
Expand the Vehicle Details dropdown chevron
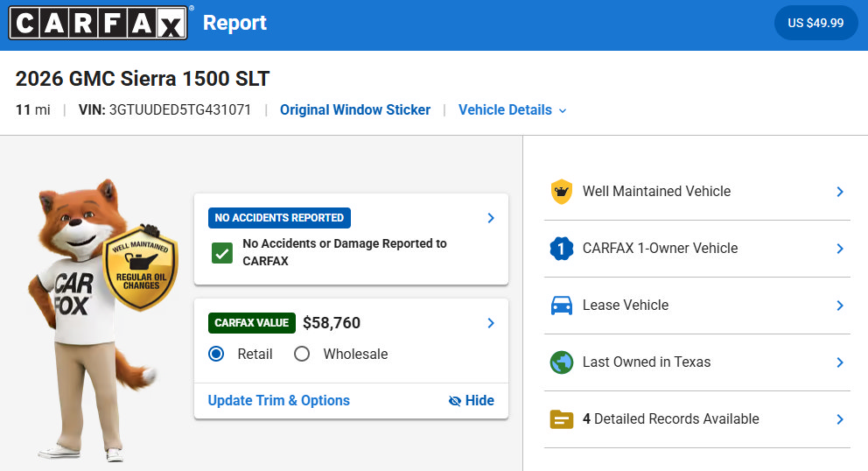point(563,111)
